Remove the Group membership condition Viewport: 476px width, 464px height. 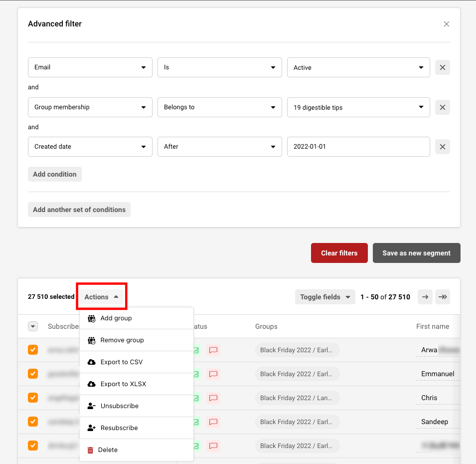(442, 107)
